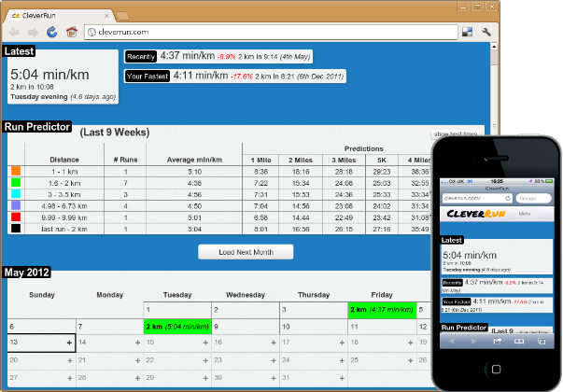The image size is (563, 392).
Task: Click the CleverRun logo on the phone
Action: point(476,214)
